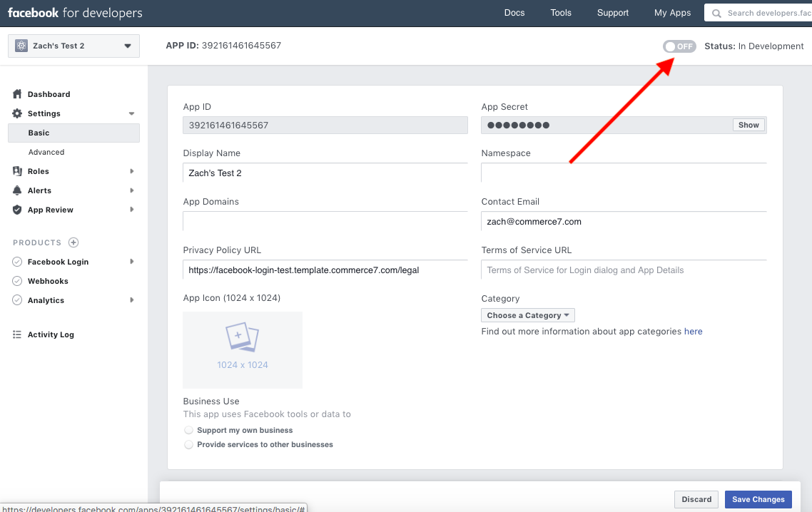
Task: Select Advanced under Settings
Action: (x=46, y=152)
